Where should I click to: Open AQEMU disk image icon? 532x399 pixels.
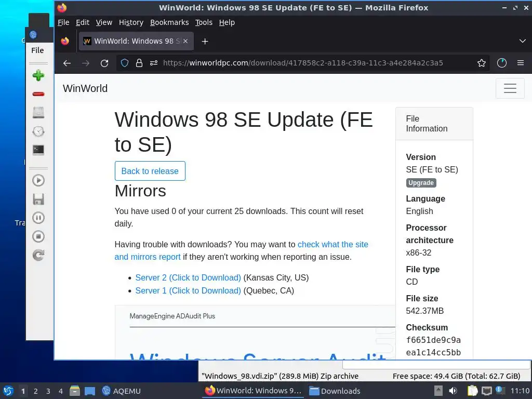38,113
